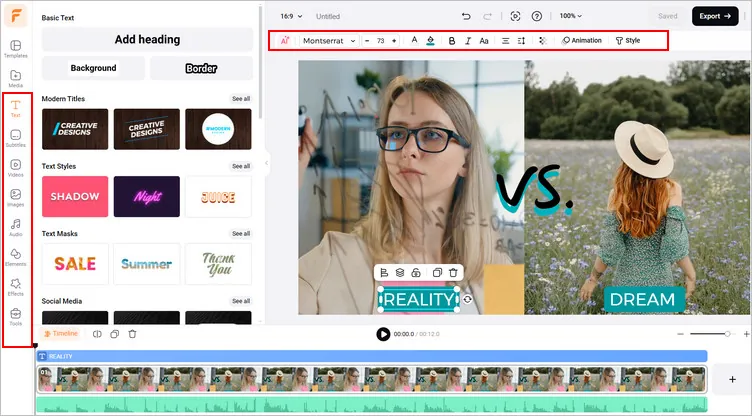Apply the Summer text mask
The width and height of the screenshot is (752, 416).
(147, 264)
